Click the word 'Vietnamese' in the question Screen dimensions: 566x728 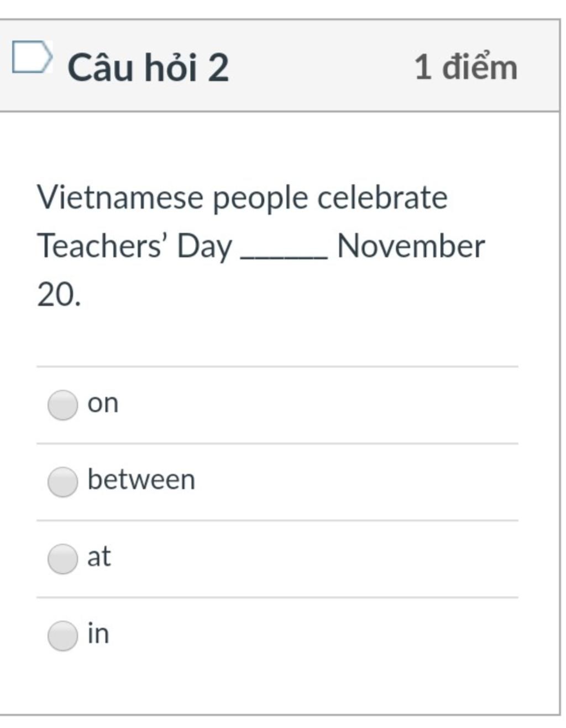pos(120,197)
